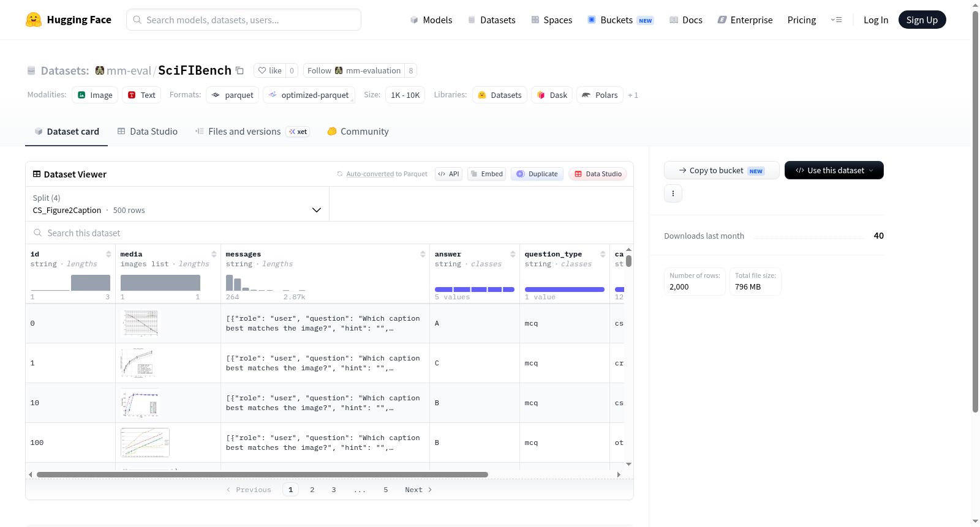Click the page vertical scrollbar thumb

coord(975,211)
